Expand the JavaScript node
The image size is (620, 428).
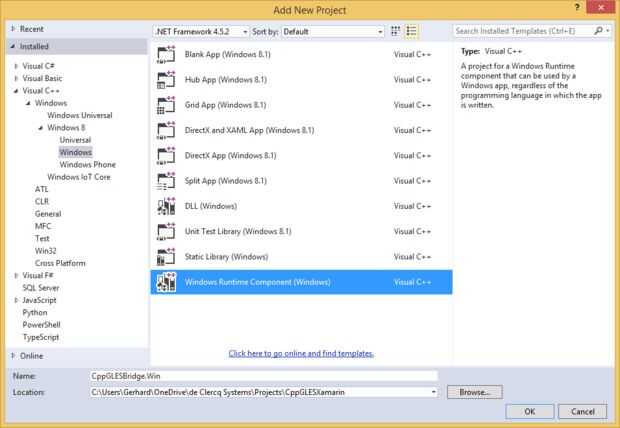pyautogui.click(x=16, y=300)
